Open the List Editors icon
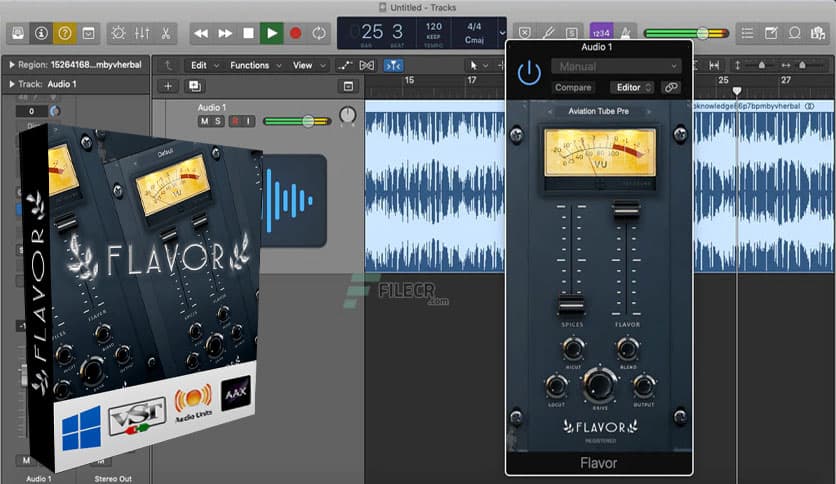The height and width of the screenshot is (484, 836). click(x=747, y=33)
